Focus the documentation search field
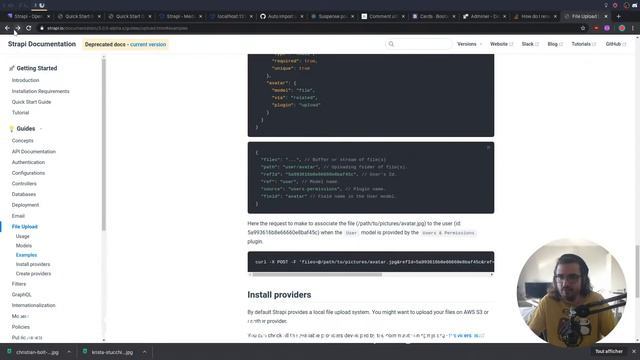This screenshot has height=360, width=640. [419, 44]
